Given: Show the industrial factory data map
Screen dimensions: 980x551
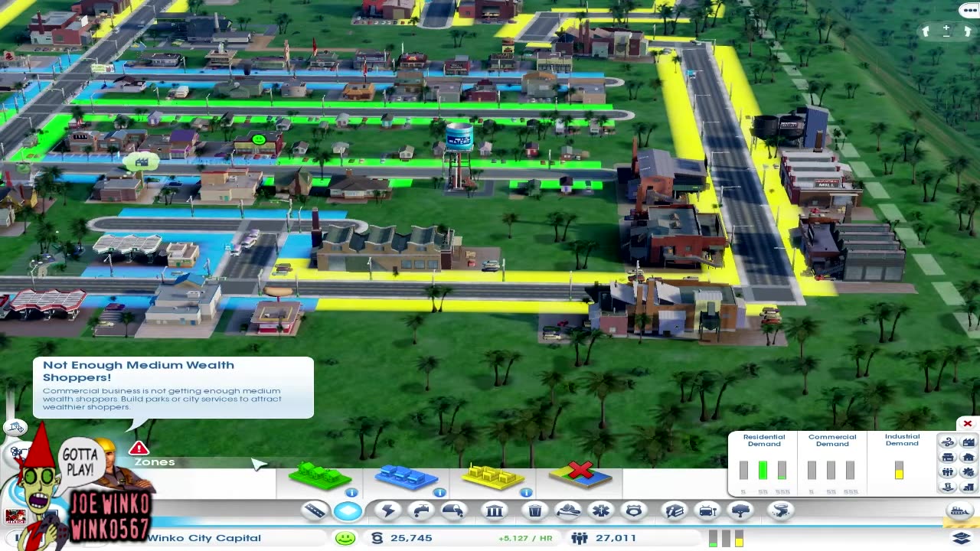Looking at the screenshot, I should [x=969, y=442].
